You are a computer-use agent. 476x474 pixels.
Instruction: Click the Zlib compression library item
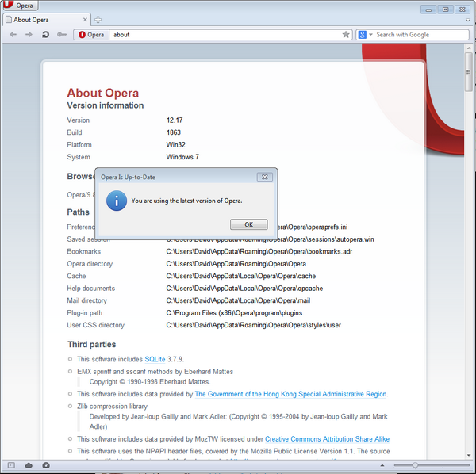113,407
